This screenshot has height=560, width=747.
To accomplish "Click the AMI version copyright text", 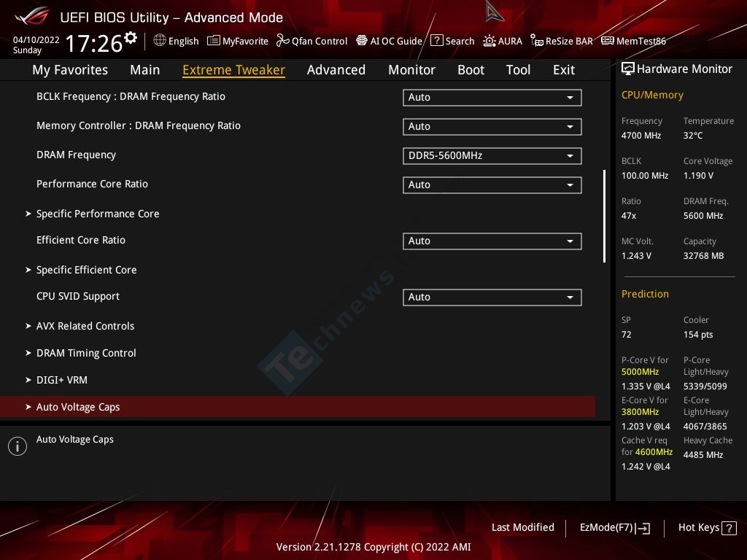I will click(373, 547).
